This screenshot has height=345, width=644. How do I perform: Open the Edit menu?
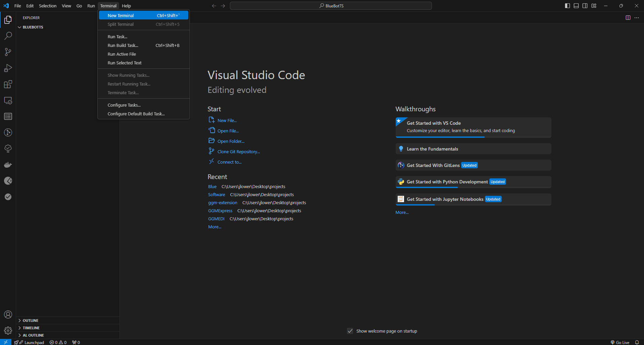click(x=30, y=6)
